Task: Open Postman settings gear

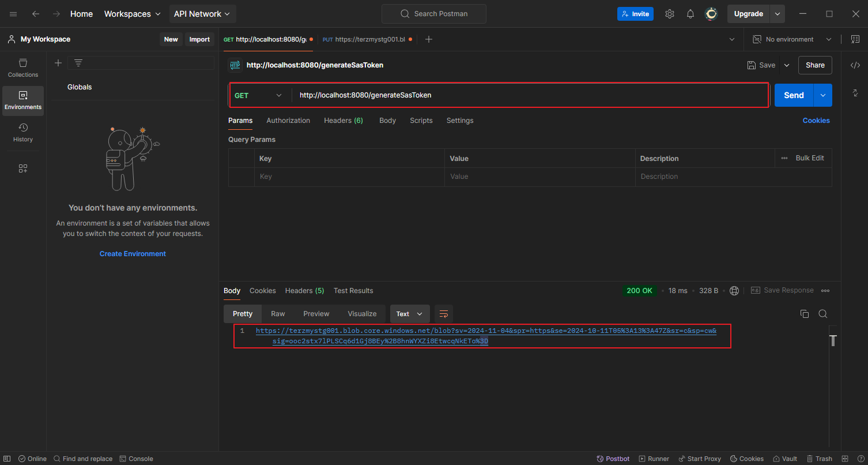Action: pyautogui.click(x=669, y=14)
